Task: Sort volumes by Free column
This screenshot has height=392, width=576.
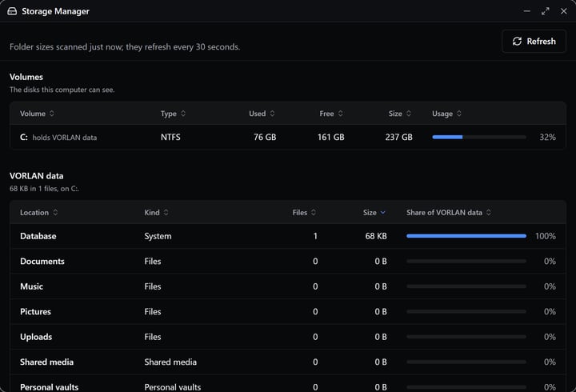Action: pos(331,114)
